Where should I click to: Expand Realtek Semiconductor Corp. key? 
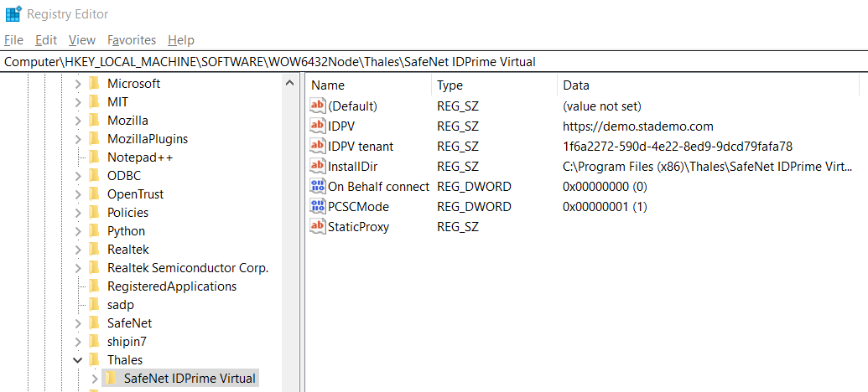[x=78, y=268]
